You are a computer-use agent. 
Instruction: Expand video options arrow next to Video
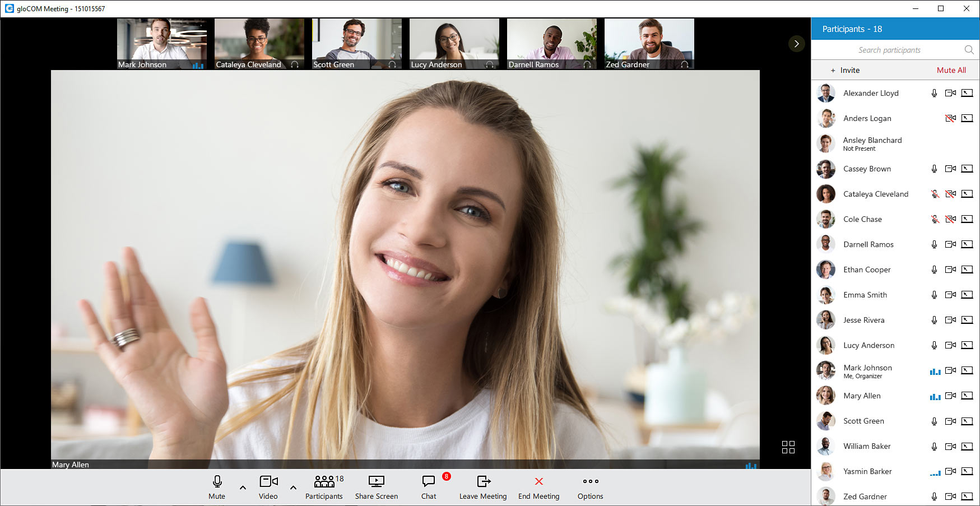293,488
